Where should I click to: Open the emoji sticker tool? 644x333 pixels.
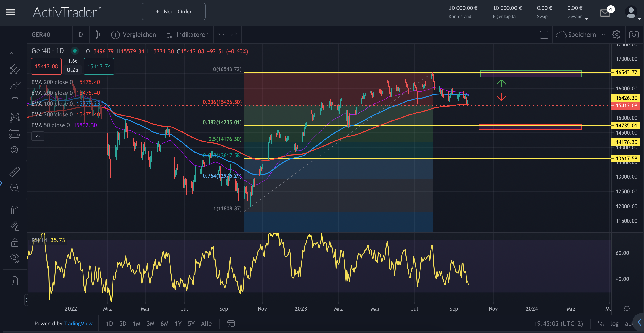pyautogui.click(x=15, y=150)
